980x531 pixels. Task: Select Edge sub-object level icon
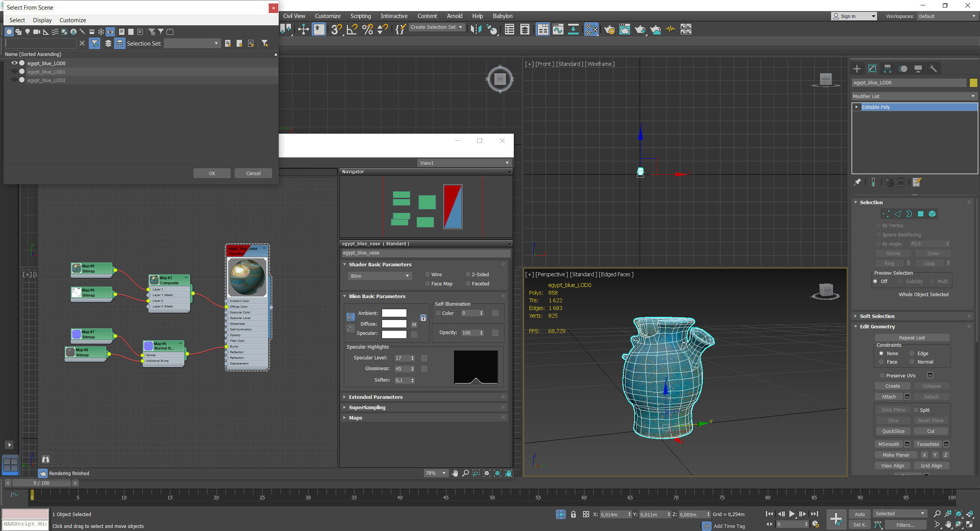point(897,214)
